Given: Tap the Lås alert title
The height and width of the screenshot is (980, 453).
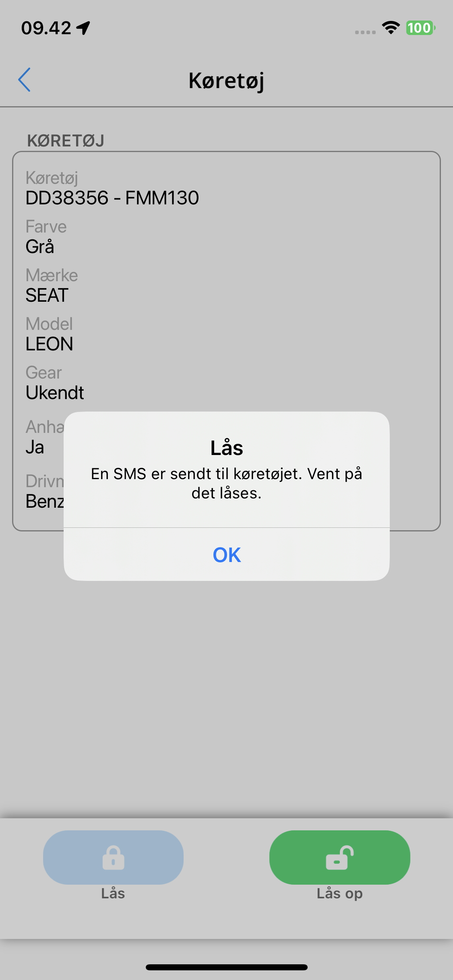Looking at the screenshot, I should click(227, 447).
